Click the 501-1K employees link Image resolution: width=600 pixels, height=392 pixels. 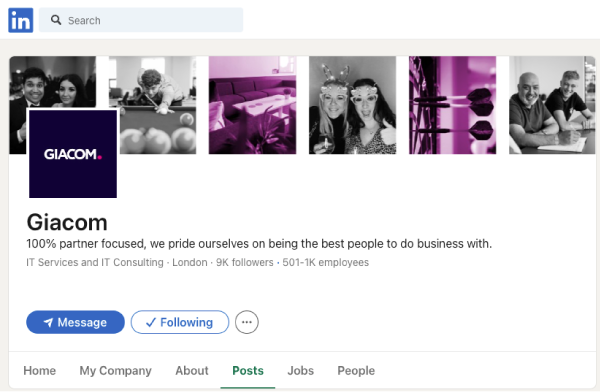pos(326,262)
